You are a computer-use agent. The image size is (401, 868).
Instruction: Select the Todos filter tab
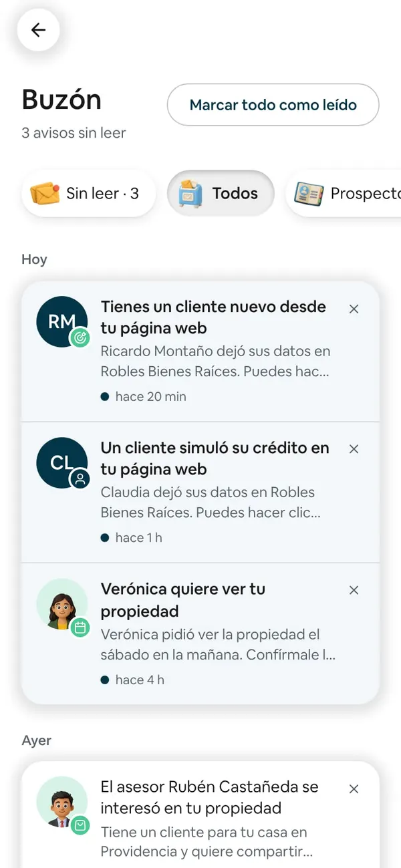(221, 194)
